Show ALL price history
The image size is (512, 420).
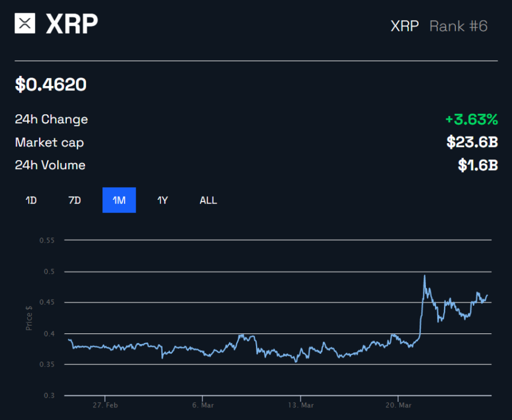point(208,200)
